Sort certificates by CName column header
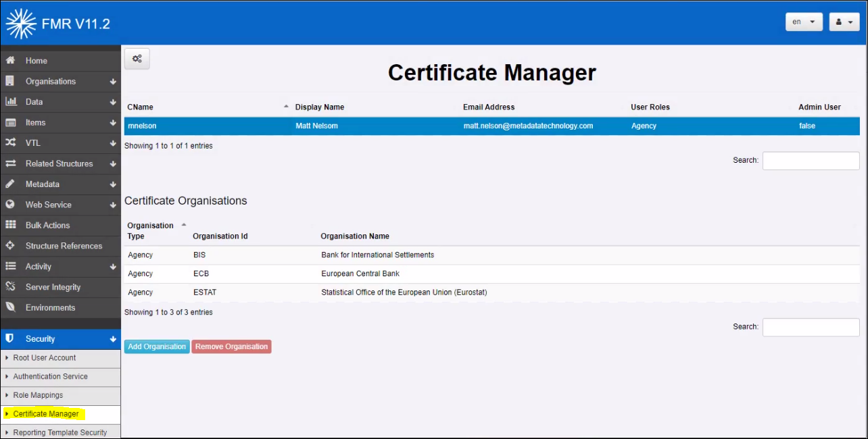Screen dimensions: 868x439 point(141,107)
